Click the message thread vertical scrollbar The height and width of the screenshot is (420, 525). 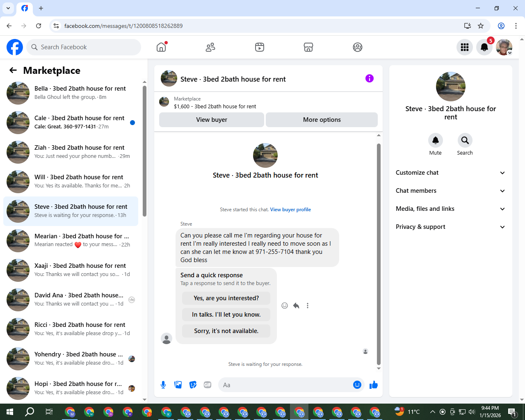pyautogui.click(x=379, y=254)
